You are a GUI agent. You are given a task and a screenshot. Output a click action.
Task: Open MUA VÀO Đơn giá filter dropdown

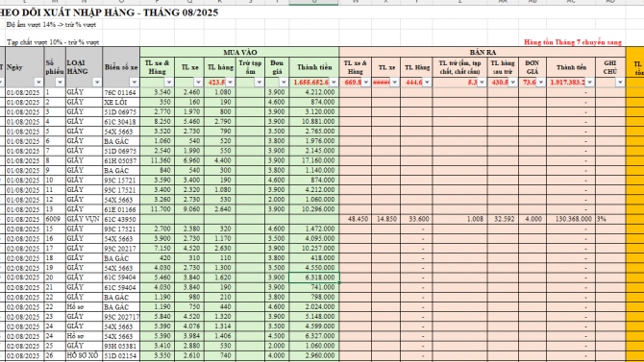point(284,82)
